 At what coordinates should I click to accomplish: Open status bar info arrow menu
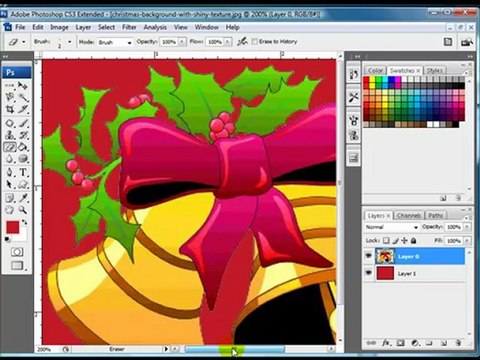pyautogui.click(x=166, y=349)
